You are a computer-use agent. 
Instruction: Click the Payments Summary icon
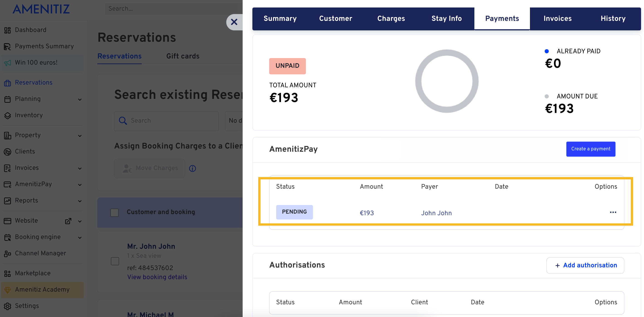7,46
